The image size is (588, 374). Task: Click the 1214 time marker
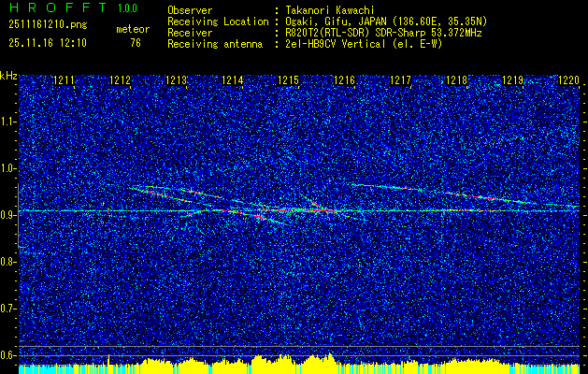233,80
